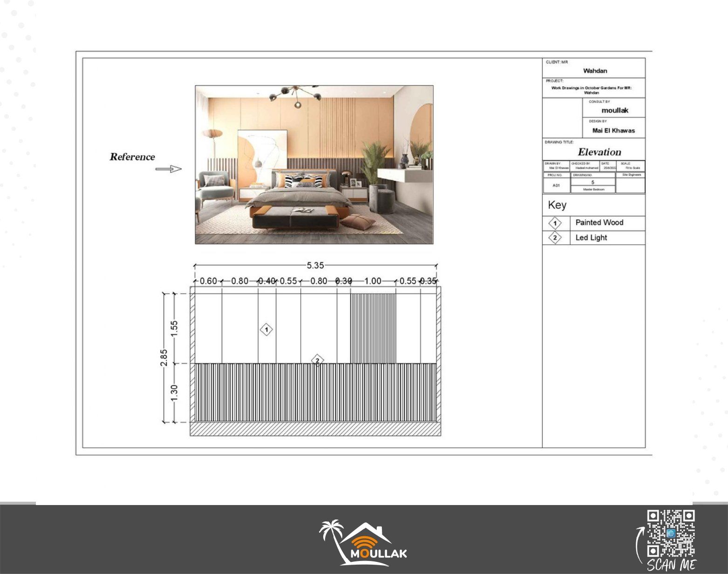
Task: Click diamond marker 1 on the elevation panels
Action: click(x=266, y=330)
